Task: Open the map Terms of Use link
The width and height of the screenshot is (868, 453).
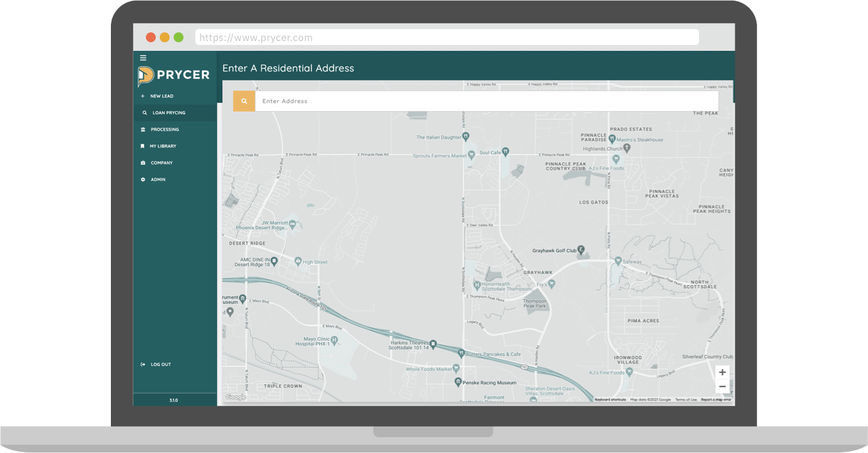Action: pyautogui.click(x=686, y=400)
